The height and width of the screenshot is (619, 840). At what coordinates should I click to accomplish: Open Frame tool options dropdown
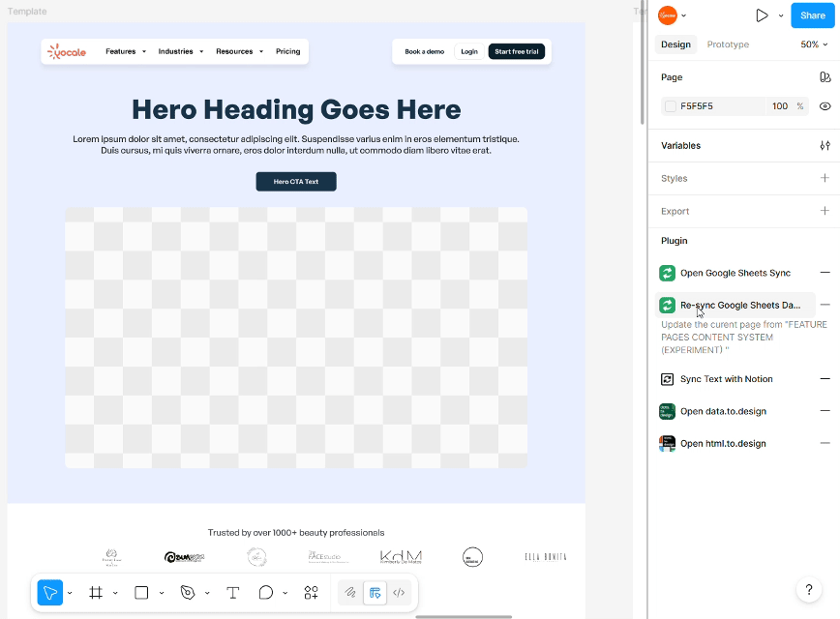pyautogui.click(x=115, y=593)
